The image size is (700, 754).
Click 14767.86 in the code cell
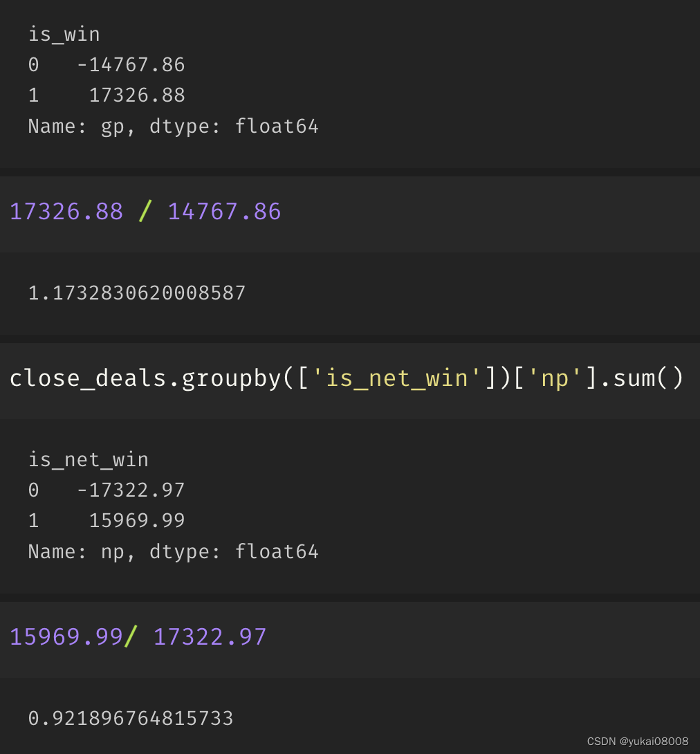click(224, 212)
